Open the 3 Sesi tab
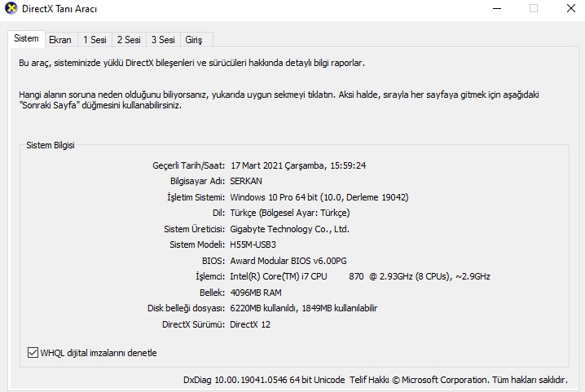This screenshot has height=392, width=585. (163, 40)
